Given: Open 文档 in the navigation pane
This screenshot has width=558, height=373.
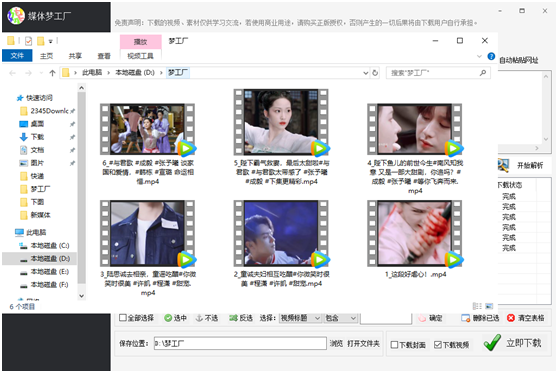Looking at the screenshot, I should (32, 150).
